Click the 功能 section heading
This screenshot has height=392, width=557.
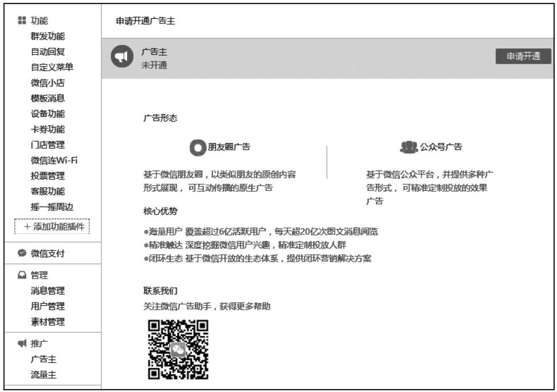click(39, 21)
